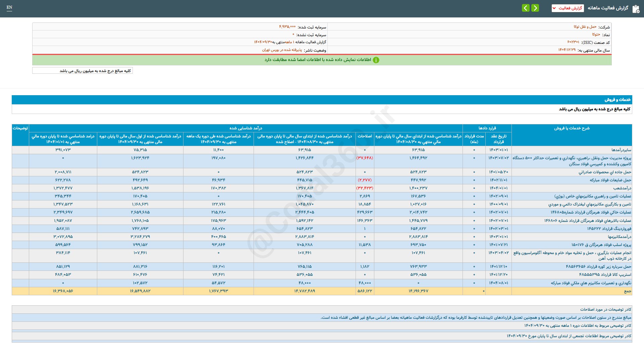Click the كادر توضيحات در مورد اصلاحات heading
644x362 pixels.
coord(605,309)
